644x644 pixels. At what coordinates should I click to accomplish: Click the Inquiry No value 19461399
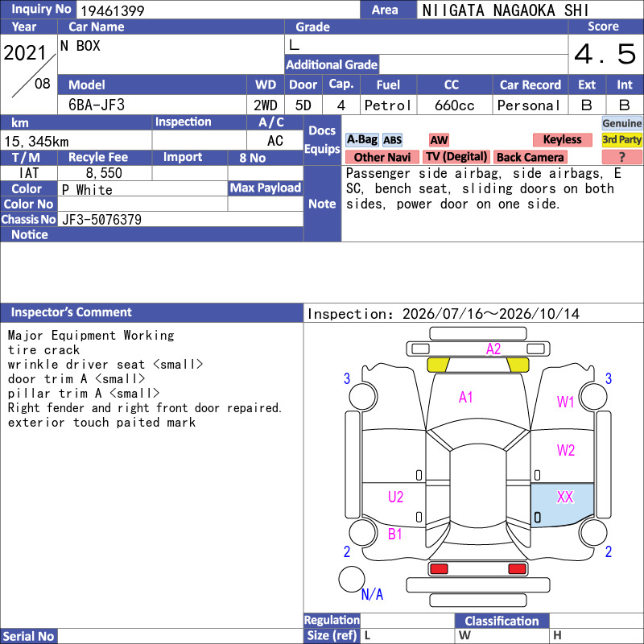[x=112, y=10]
